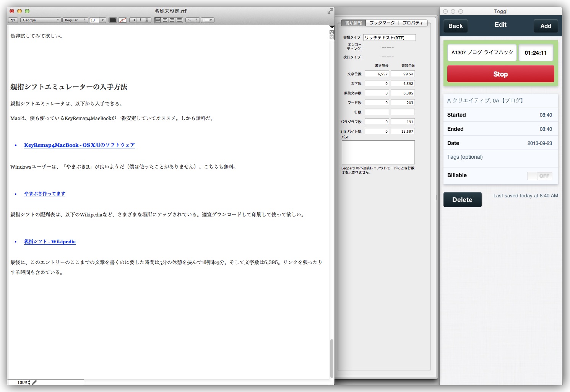This screenshot has width=570, height=392.
Task: Click the Tags (optional) field
Action: point(500,157)
